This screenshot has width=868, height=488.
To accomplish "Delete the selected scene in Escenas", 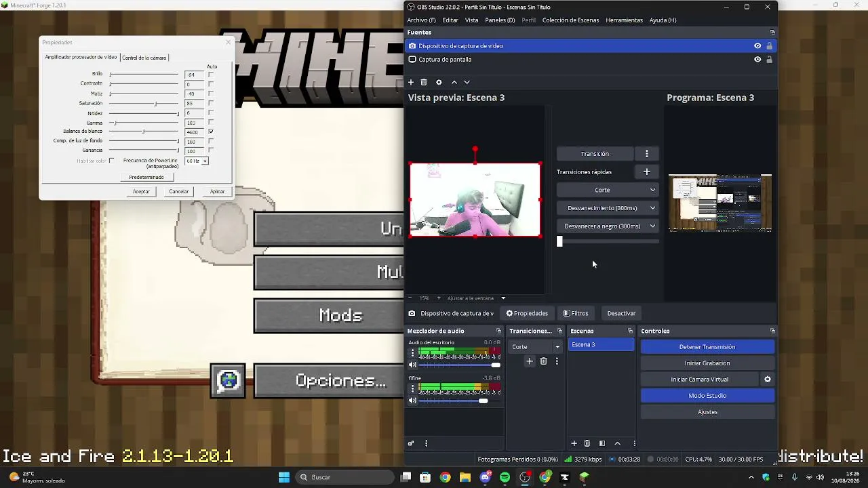I will [587, 443].
